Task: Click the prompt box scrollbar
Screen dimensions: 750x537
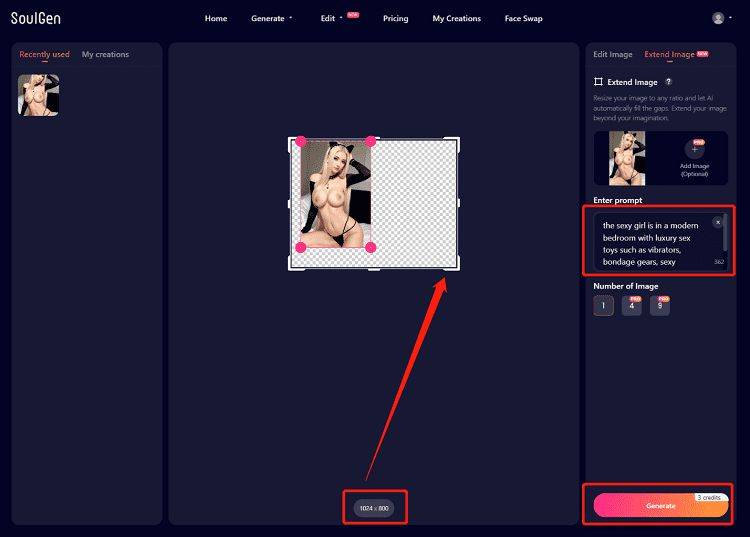Action: click(725, 232)
